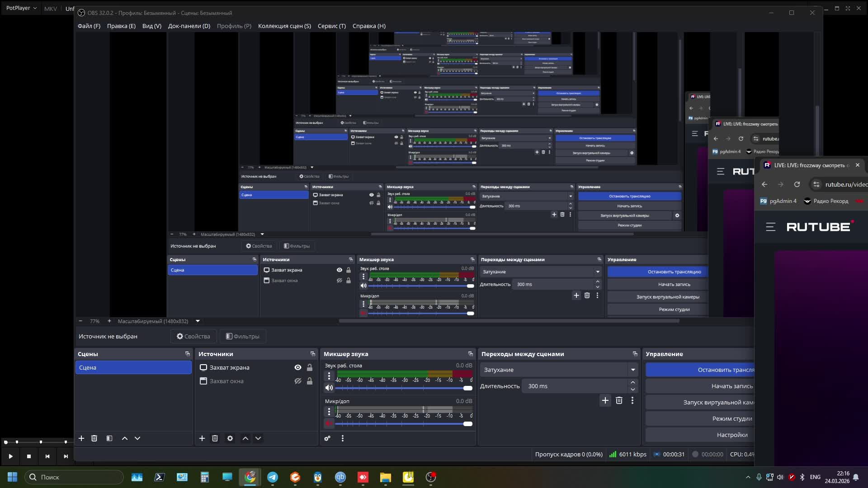This screenshot has height=488, width=868.
Task: Click the Начать запись button
Action: click(x=731, y=386)
